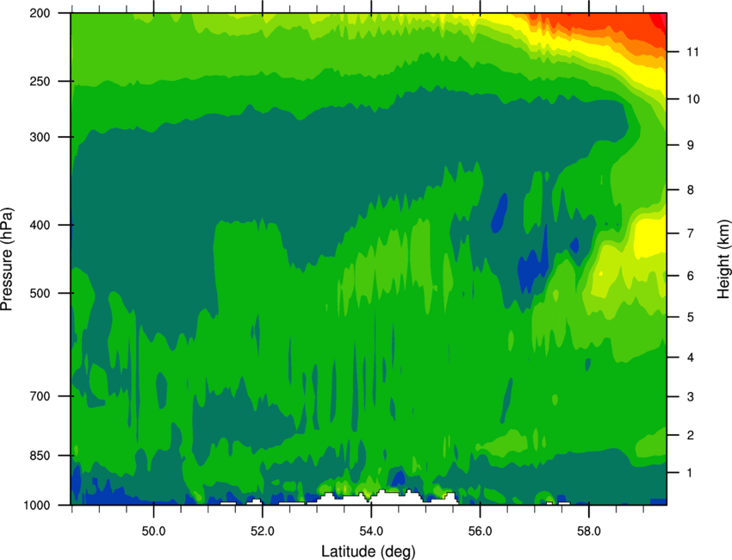The width and height of the screenshot is (732, 560).
Task: Click the 250 pressure tick label
Action: 40,82
